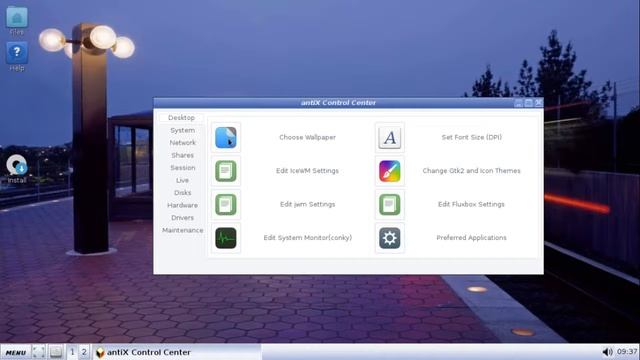Click the antiX Control Center title bar
The height and width of the screenshot is (360, 640).
click(338, 103)
